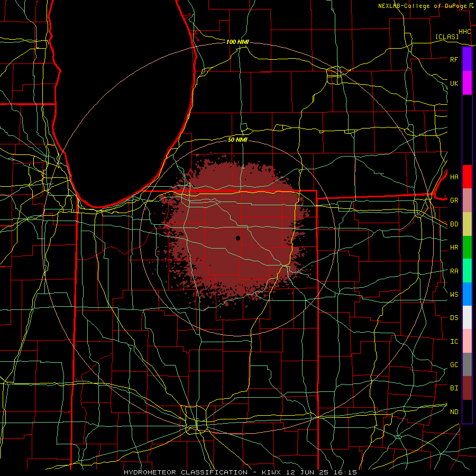Click the '[CLAS]' label above the legend

click(x=447, y=36)
